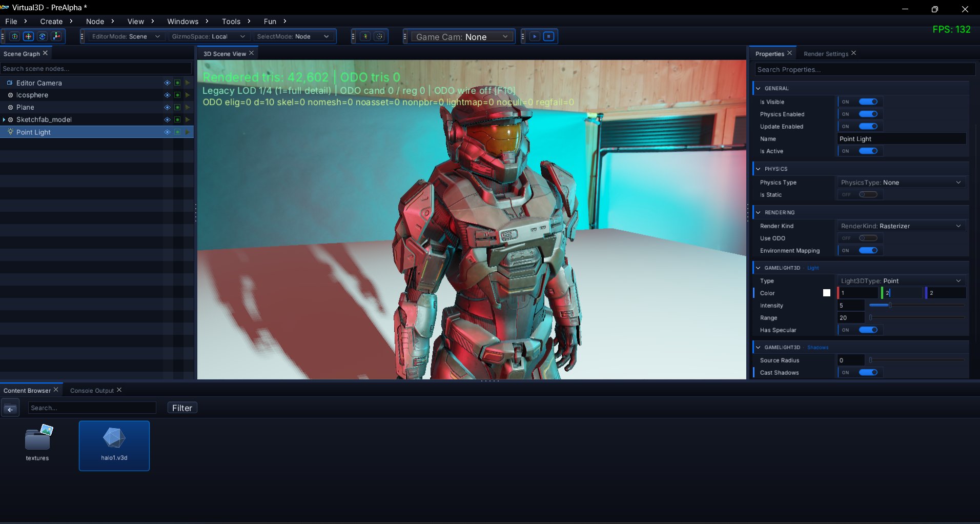Click the play arrow icon on Plane row
Image resolution: width=980 pixels, height=524 pixels.
pyautogui.click(x=188, y=107)
